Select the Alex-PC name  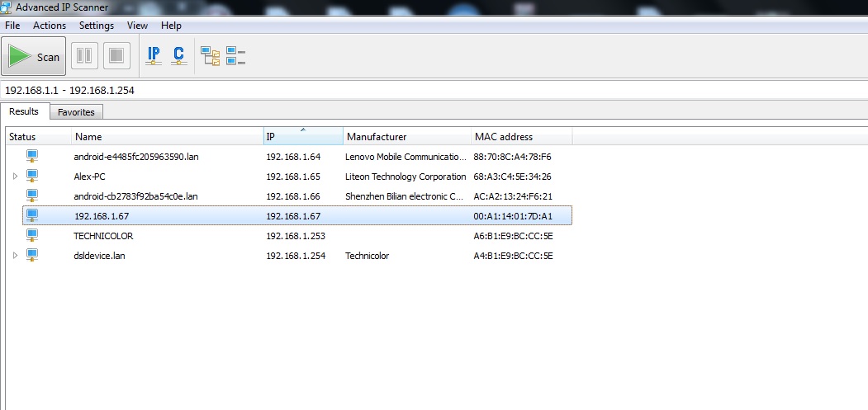click(x=90, y=177)
